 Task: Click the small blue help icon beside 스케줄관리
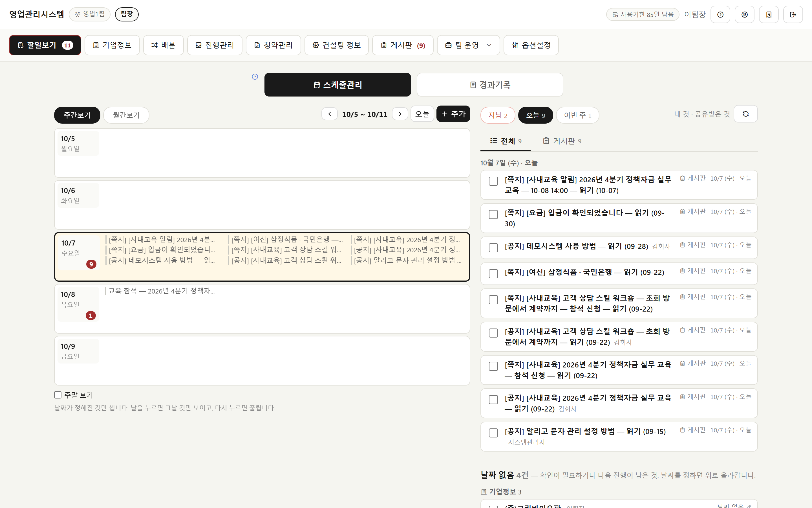point(255,76)
